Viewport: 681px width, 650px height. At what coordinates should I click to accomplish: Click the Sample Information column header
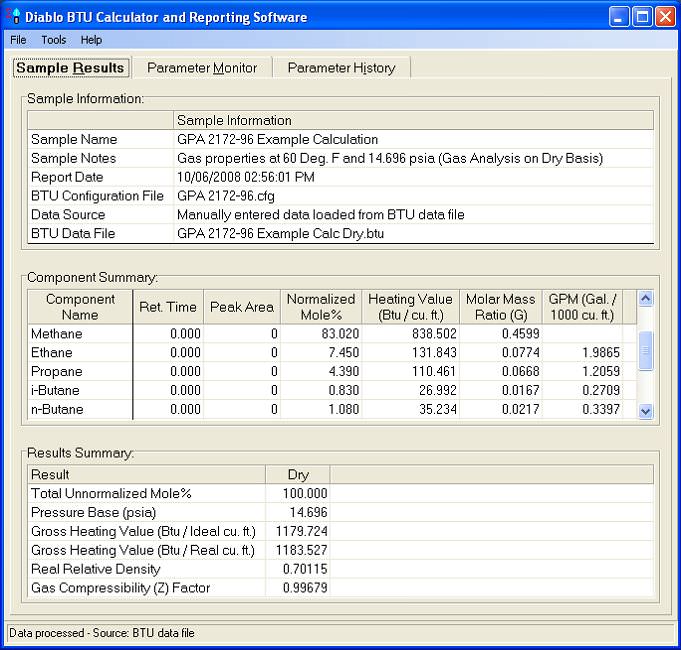[x=413, y=120]
